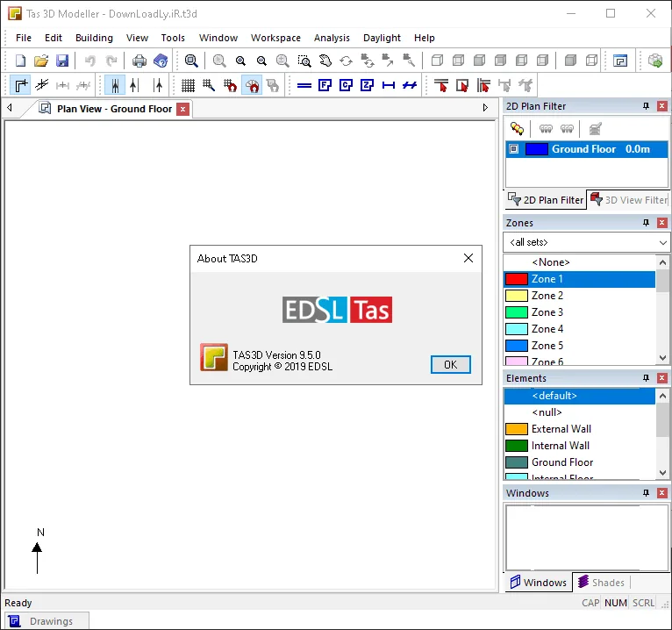Toggle pin on Zones panel
The width and height of the screenshot is (672, 630).
(x=646, y=222)
